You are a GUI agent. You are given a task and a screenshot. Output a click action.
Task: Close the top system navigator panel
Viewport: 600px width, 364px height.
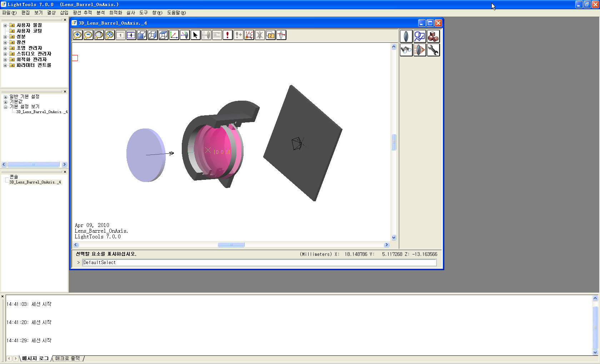coord(65,20)
